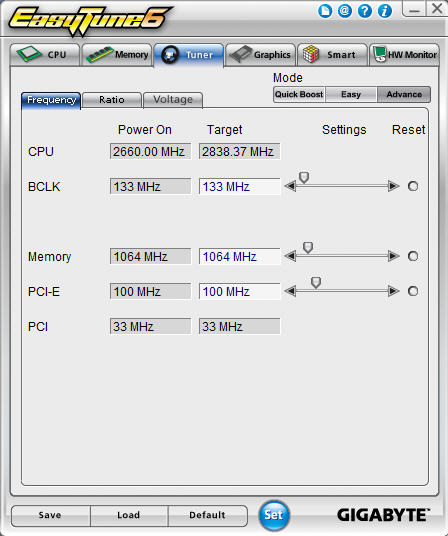Click the Memory reset radio button

coord(413,256)
